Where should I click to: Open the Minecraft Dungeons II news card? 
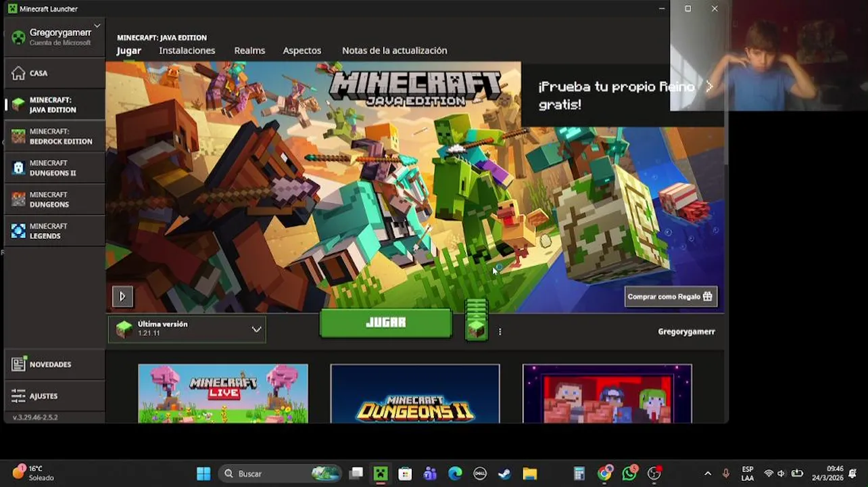(x=415, y=394)
